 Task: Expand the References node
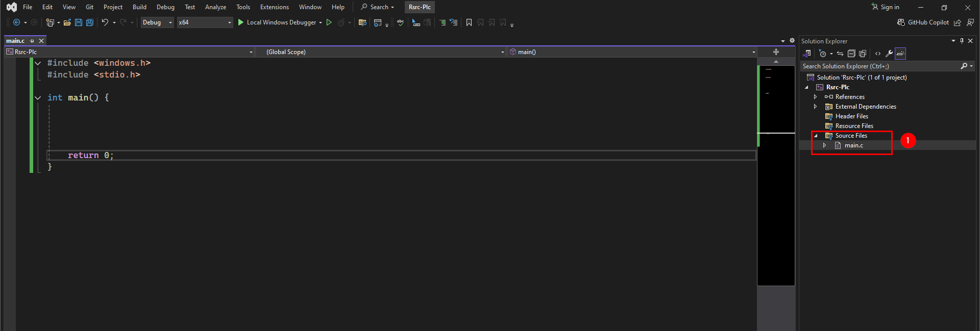pos(815,97)
